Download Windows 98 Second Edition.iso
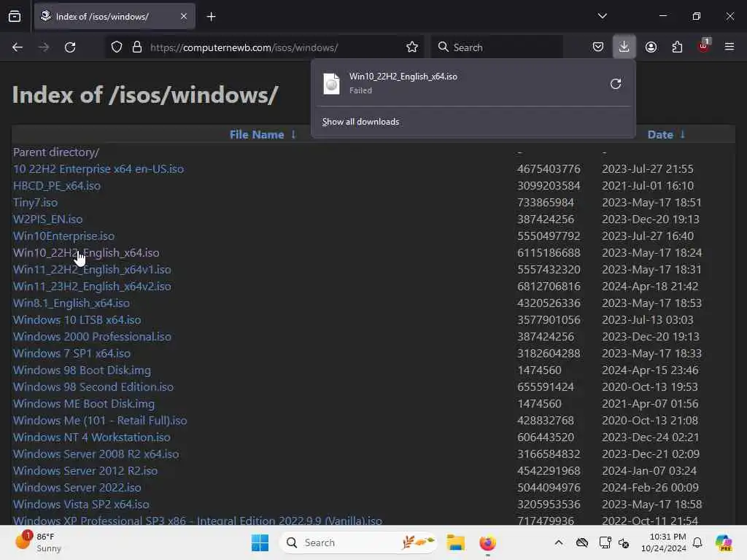 coord(93,386)
